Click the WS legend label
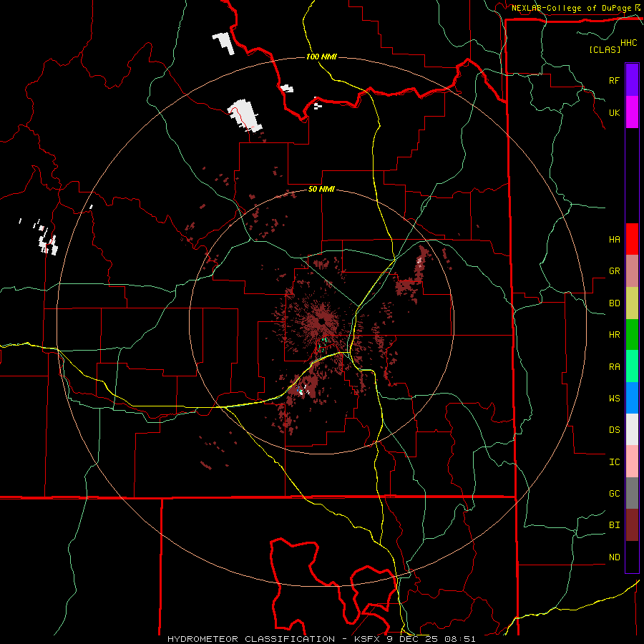 (614, 399)
